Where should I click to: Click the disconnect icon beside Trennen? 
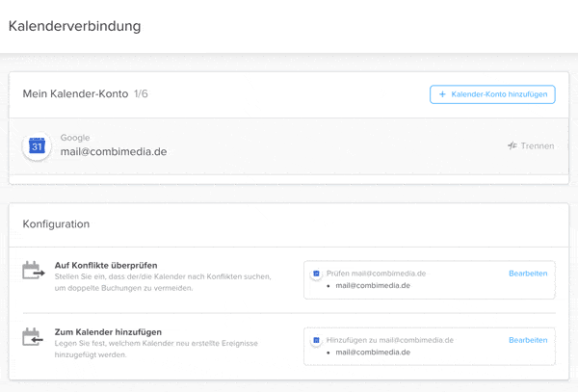coord(512,146)
